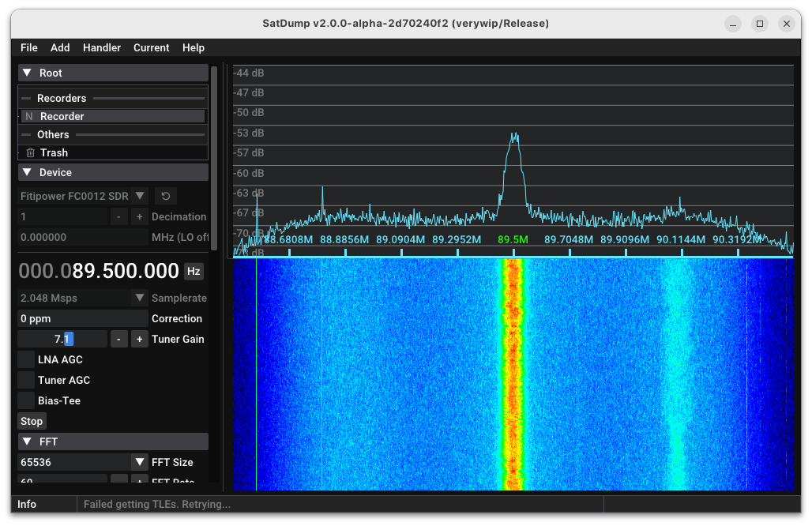
Task: Click the Trash bin icon
Action: 30,152
